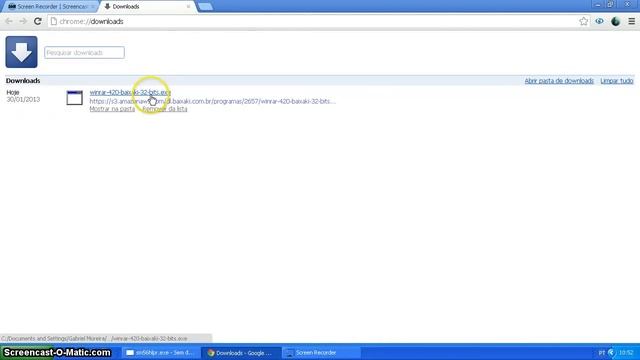Click the s3.amazonaws download source URL

212,101
